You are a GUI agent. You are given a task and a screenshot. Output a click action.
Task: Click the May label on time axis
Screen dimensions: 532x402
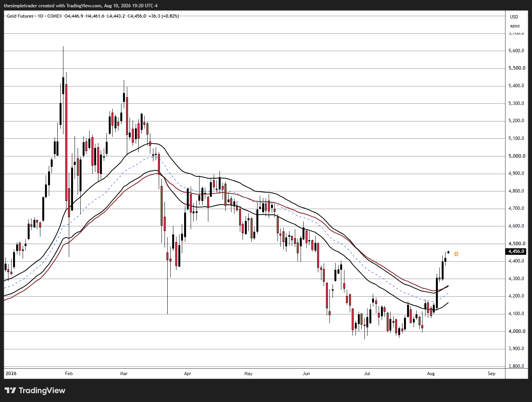248,374
